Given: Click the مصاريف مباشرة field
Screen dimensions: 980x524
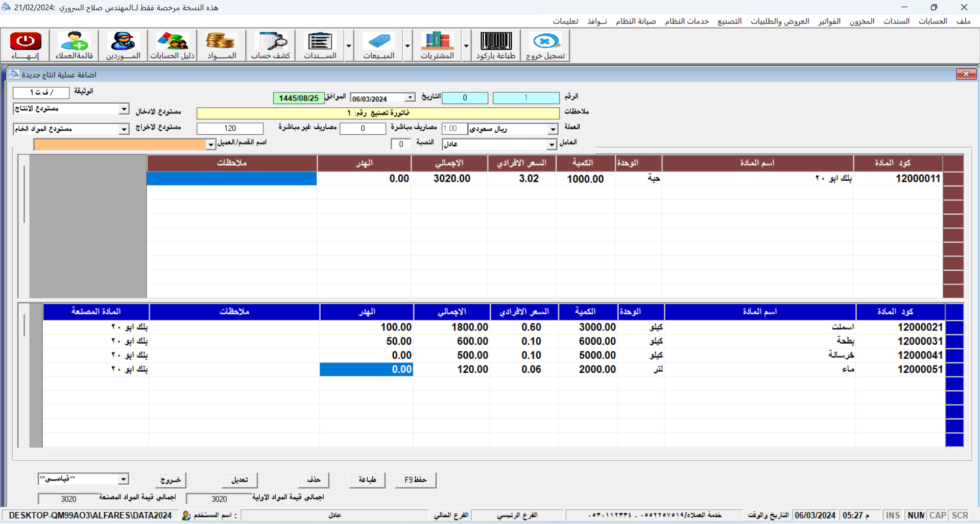Looking at the screenshot, I should tap(363, 129).
